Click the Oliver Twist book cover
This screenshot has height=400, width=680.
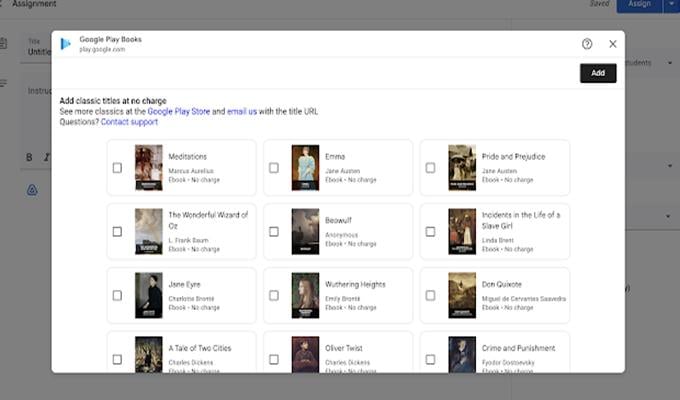pos(305,354)
